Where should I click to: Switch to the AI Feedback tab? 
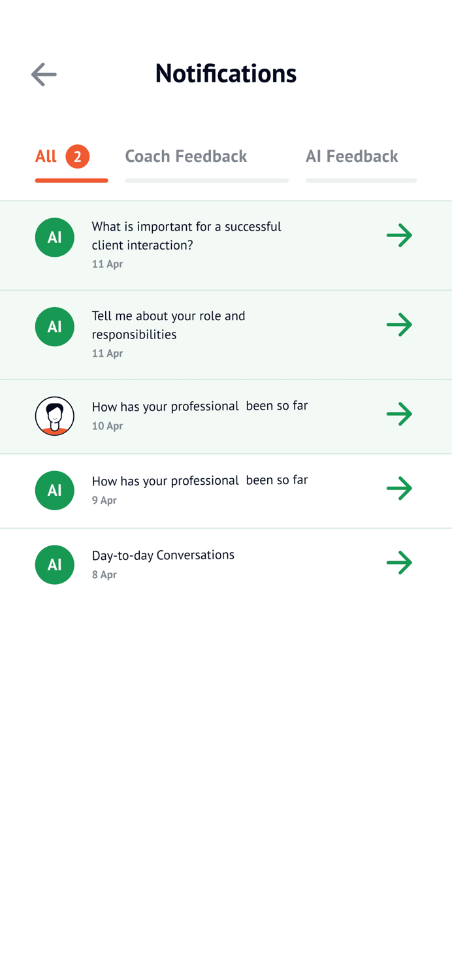(x=352, y=156)
